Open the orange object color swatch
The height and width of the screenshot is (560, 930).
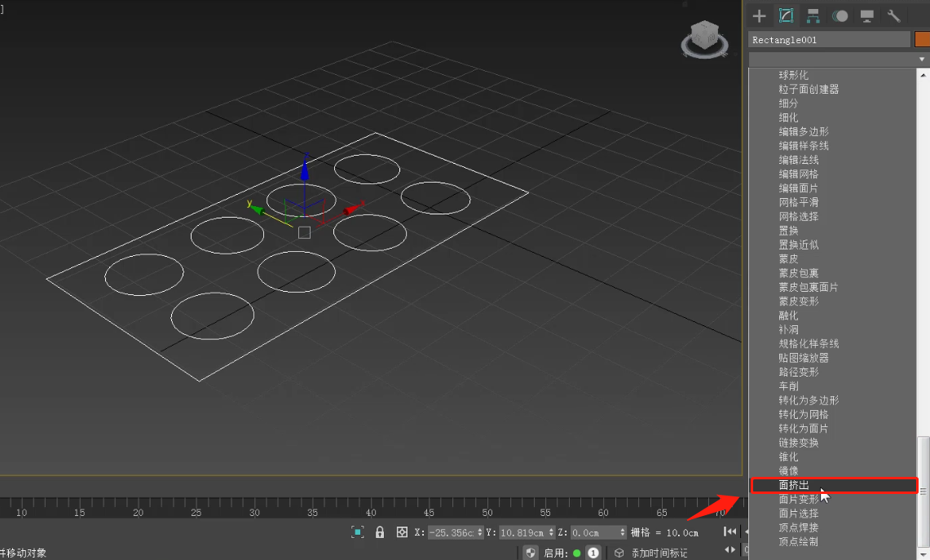(x=922, y=39)
